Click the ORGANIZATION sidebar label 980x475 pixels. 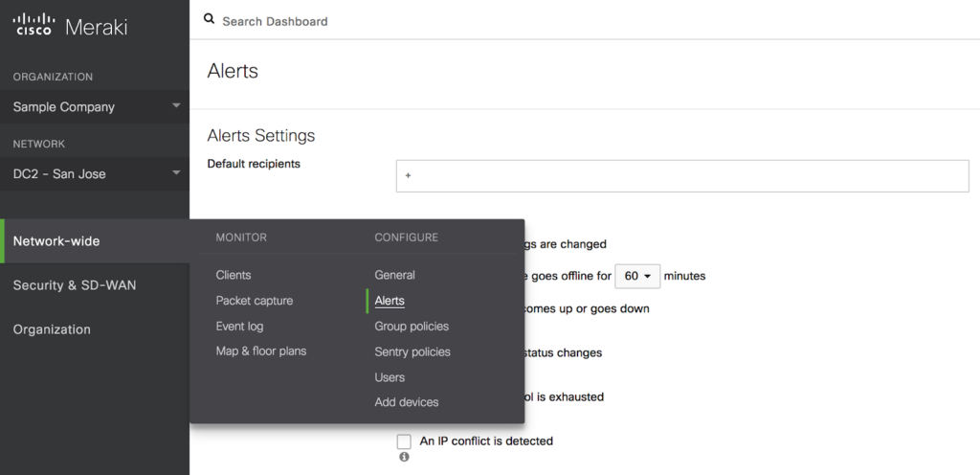pyautogui.click(x=54, y=77)
